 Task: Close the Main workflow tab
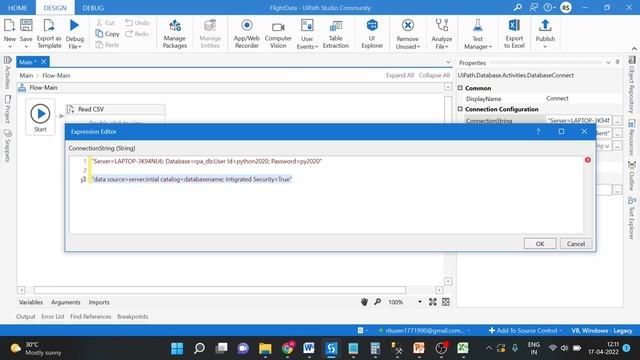(44, 62)
